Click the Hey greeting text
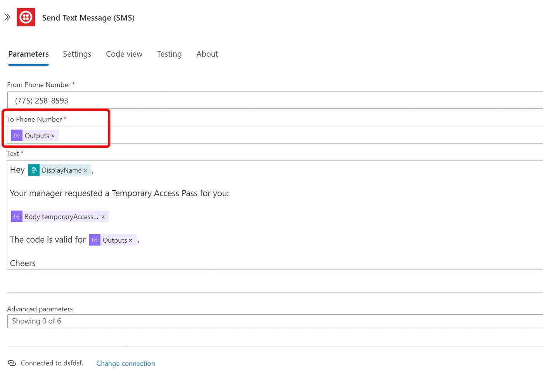 tap(17, 170)
